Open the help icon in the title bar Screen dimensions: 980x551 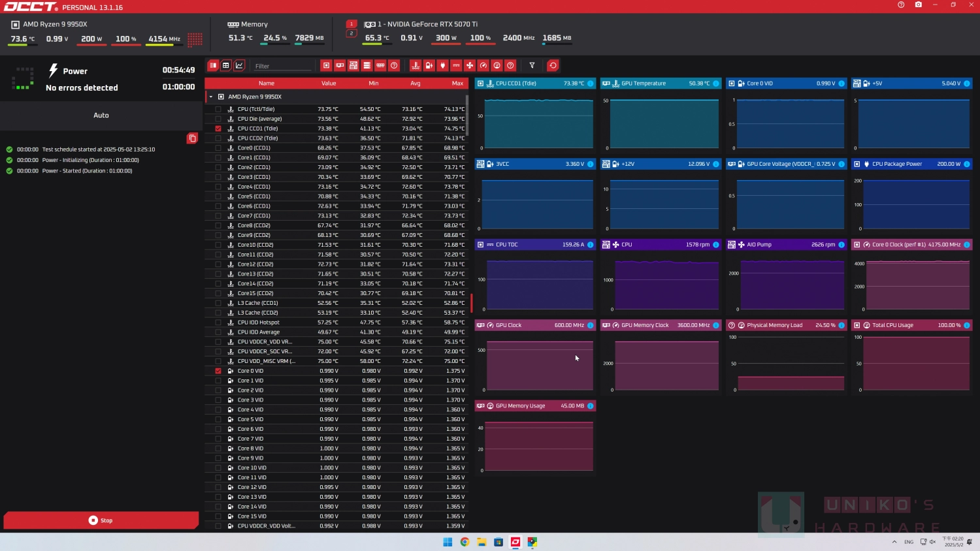[901, 5]
